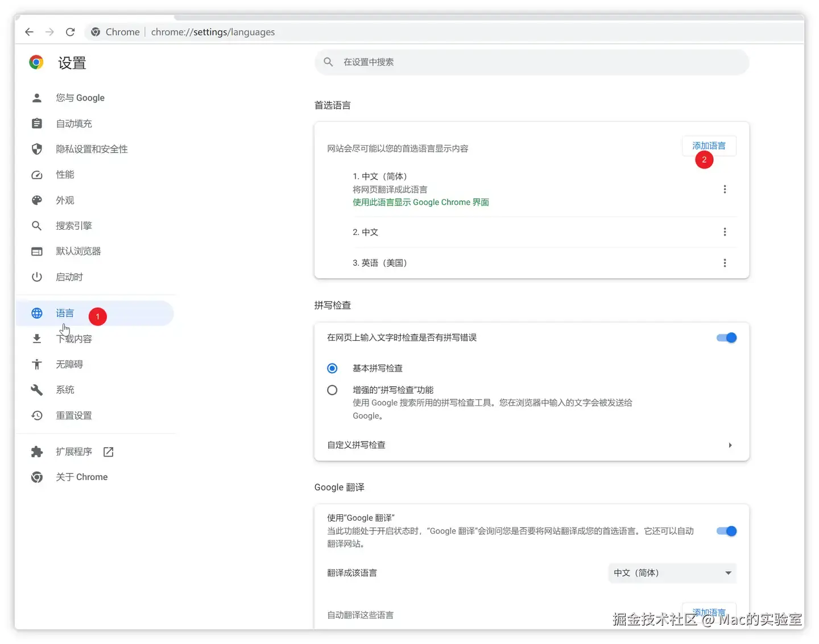Click the 系统 sidebar label
This screenshot has height=644, width=819.
(x=65, y=390)
